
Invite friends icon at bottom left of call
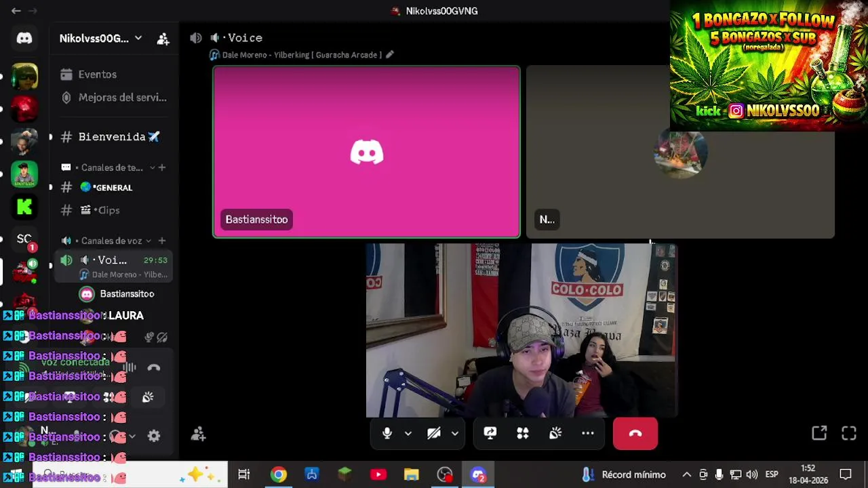198,434
